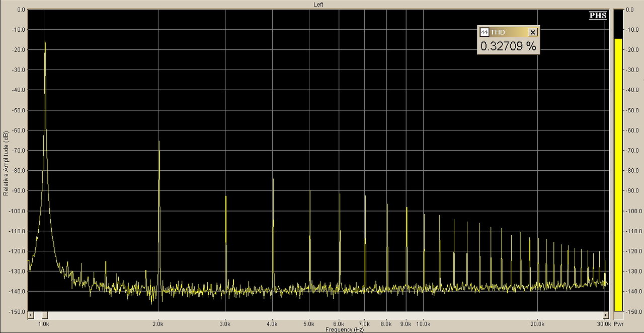Click the yellow Pwr level meter bar
The width and height of the screenshot is (644, 333).
click(x=618, y=175)
